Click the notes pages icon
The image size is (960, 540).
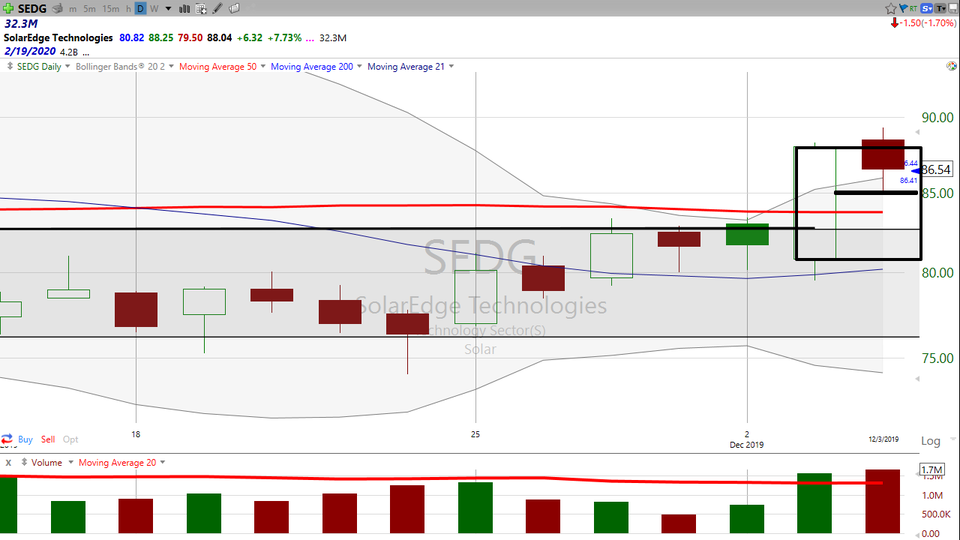(x=234, y=9)
